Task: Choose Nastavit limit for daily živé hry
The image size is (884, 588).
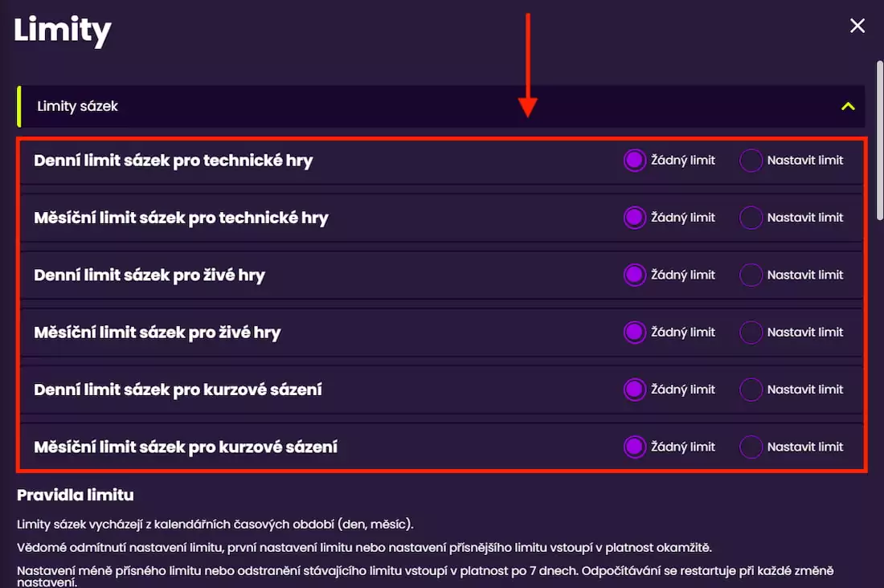Action: 751,275
